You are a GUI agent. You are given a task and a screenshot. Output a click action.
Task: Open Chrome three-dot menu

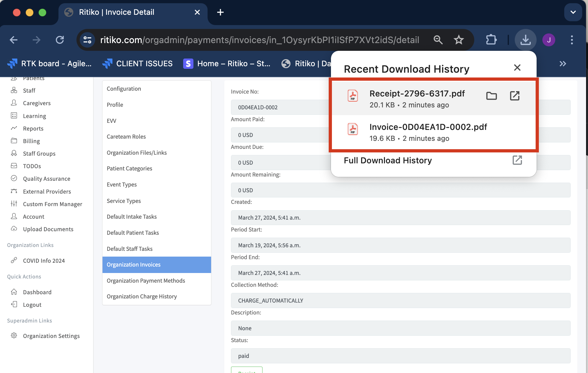pyautogui.click(x=572, y=40)
